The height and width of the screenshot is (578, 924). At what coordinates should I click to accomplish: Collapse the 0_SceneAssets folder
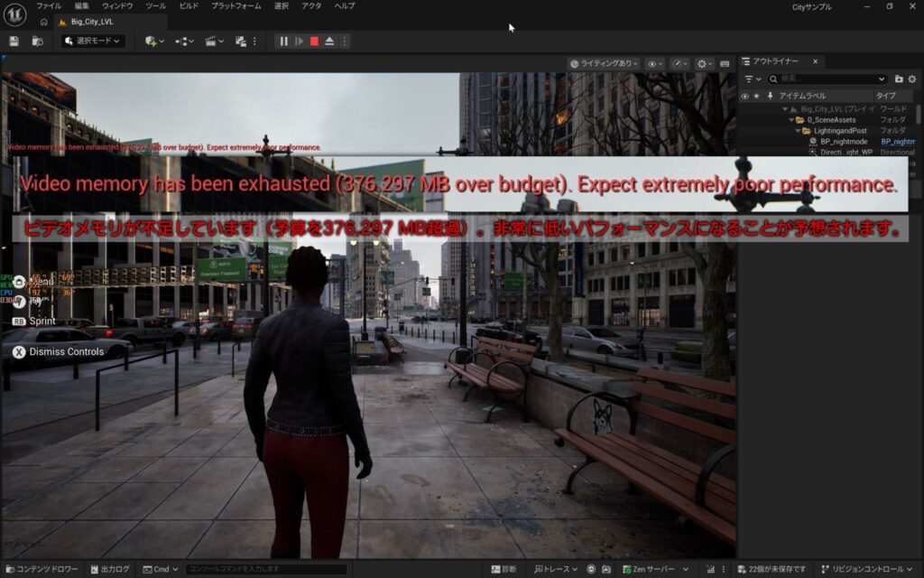[791, 120]
